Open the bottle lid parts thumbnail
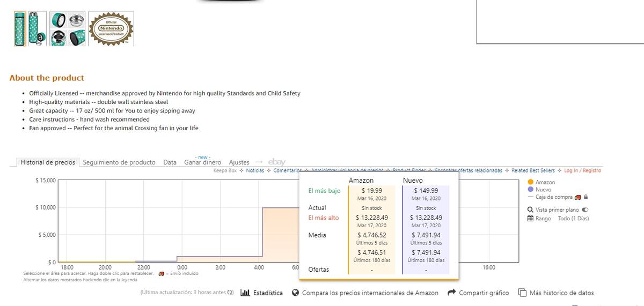 coord(68,28)
